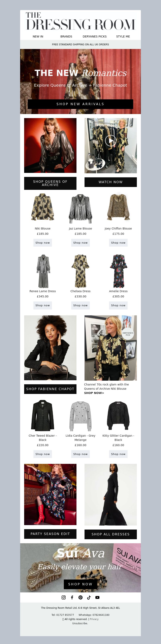The height and width of the screenshot is (644, 161).
Task: Open the Pinterest social icon
Action: coord(80,597)
